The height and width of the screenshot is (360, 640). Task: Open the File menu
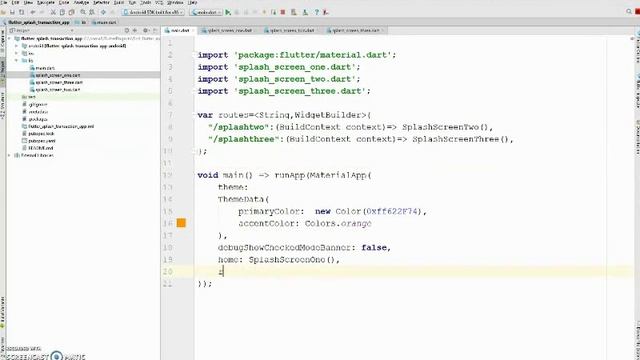(4, 2)
